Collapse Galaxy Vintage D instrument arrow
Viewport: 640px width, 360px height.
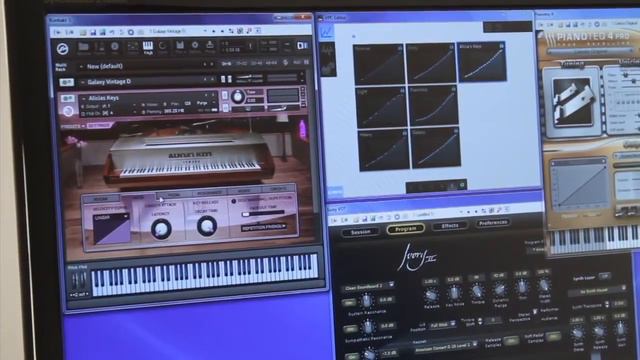pos(83,82)
